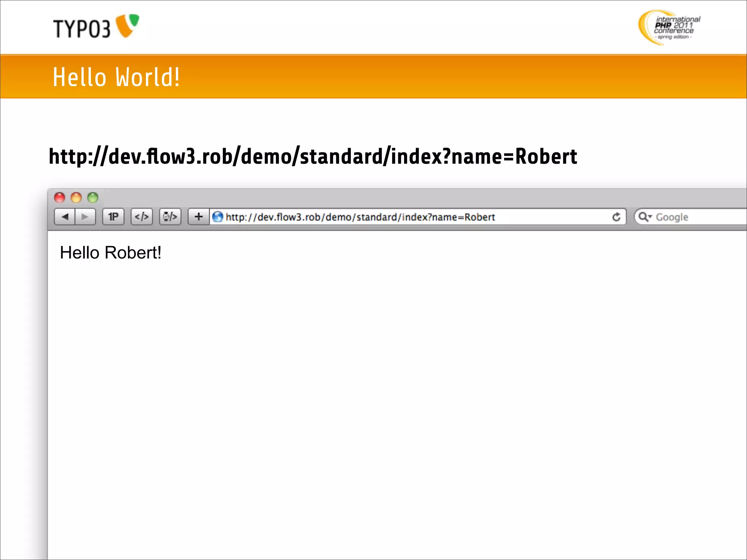Viewport: 747px width, 560px height.
Task: Open the 1P (1Password) toolbar button
Action: tap(113, 217)
